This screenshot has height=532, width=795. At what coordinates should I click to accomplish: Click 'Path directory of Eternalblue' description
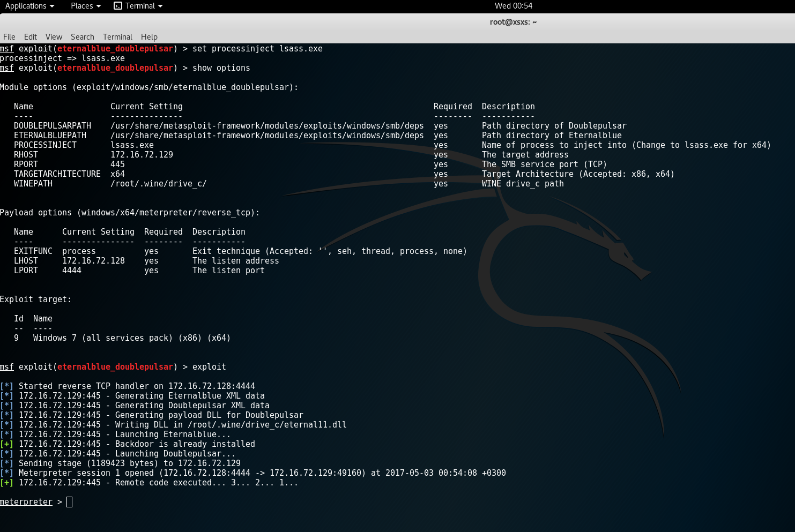[x=552, y=136]
